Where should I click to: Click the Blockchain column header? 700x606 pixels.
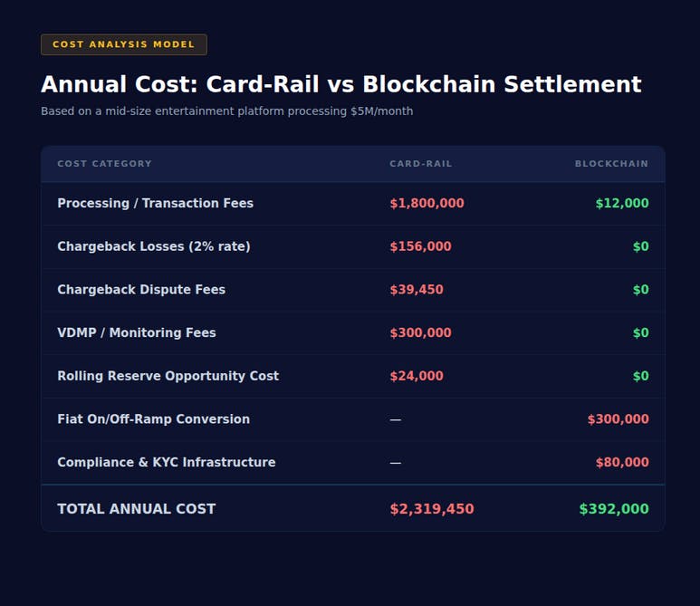pyautogui.click(x=611, y=164)
